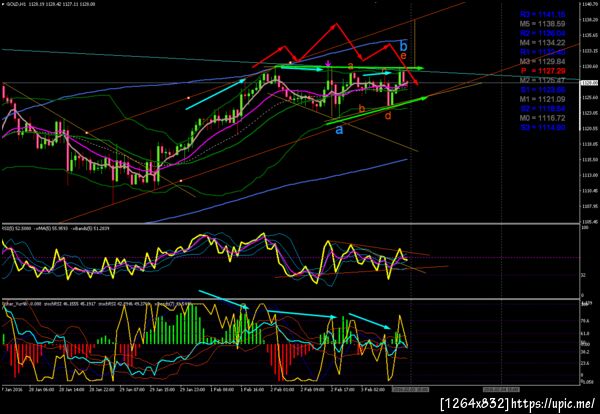Screen dimensions: 600x414
Task: Click the 1140.70 price axis value
Action: [x=590, y=4]
